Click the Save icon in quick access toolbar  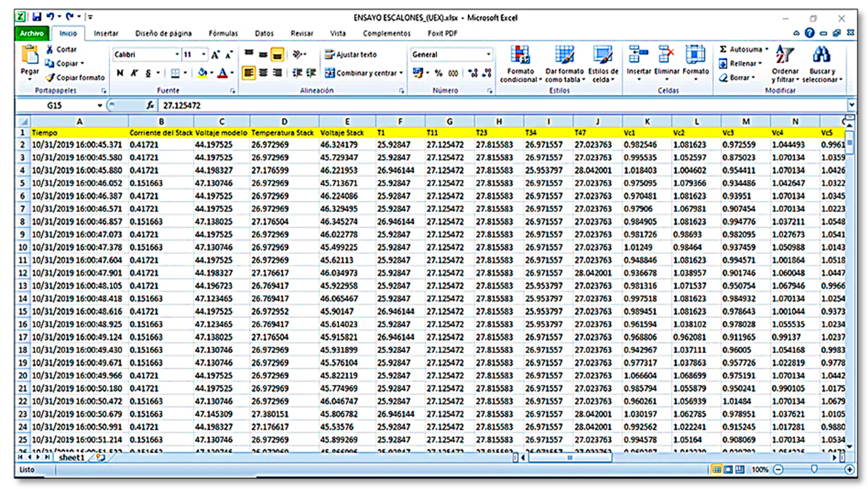[x=37, y=16]
